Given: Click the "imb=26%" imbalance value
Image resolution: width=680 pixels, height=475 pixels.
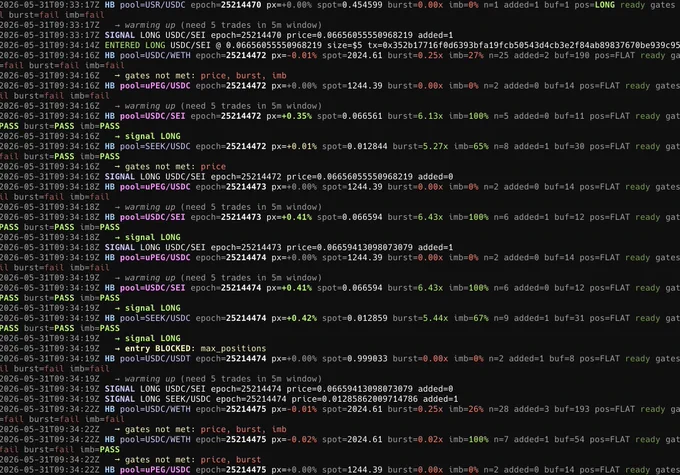Looking at the screenshot, I should 466,409.
